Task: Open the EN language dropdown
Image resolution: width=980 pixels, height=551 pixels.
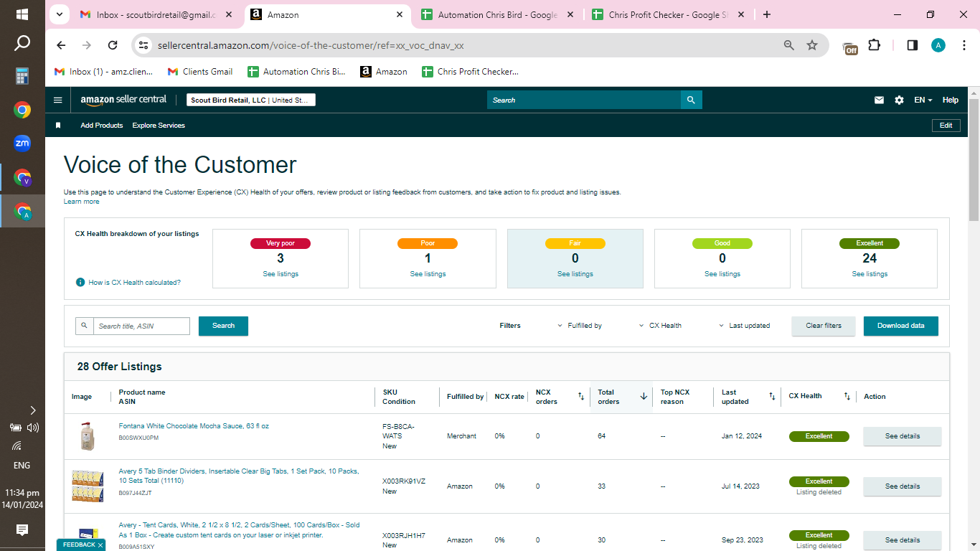Action: (923, 100)
